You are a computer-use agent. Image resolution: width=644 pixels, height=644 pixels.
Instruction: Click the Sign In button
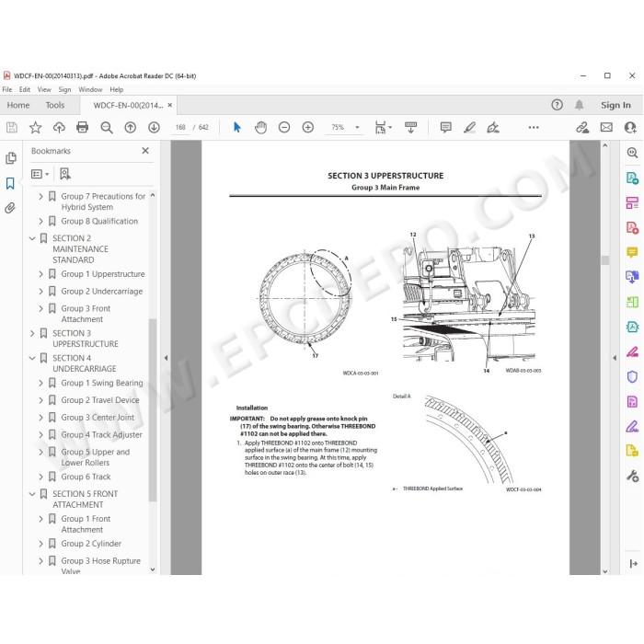tap(615, 105)
